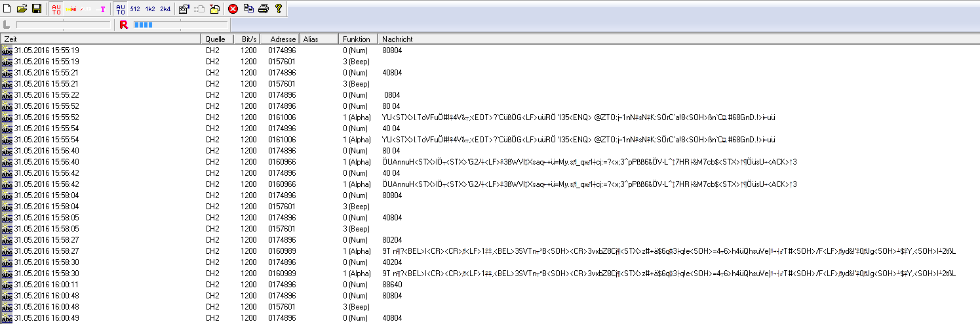Toggle the red AUTO mode button
Screen dimensions: 980x324
point(56,9)
